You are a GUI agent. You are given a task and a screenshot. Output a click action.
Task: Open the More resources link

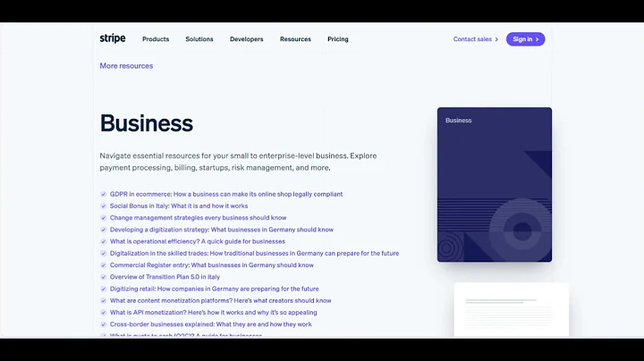pyautogui.click(x=126, y=65)
